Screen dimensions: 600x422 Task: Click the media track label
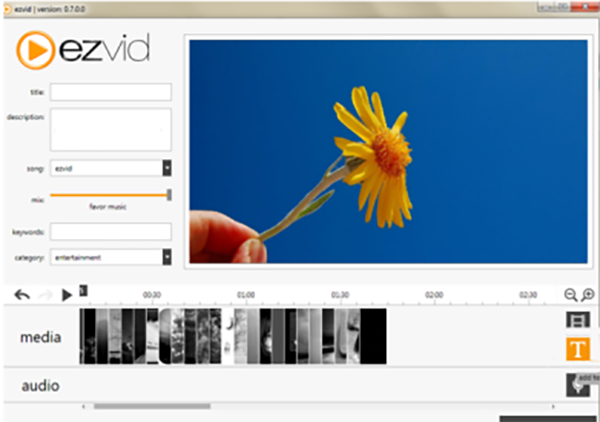click(x=41, y=337)
